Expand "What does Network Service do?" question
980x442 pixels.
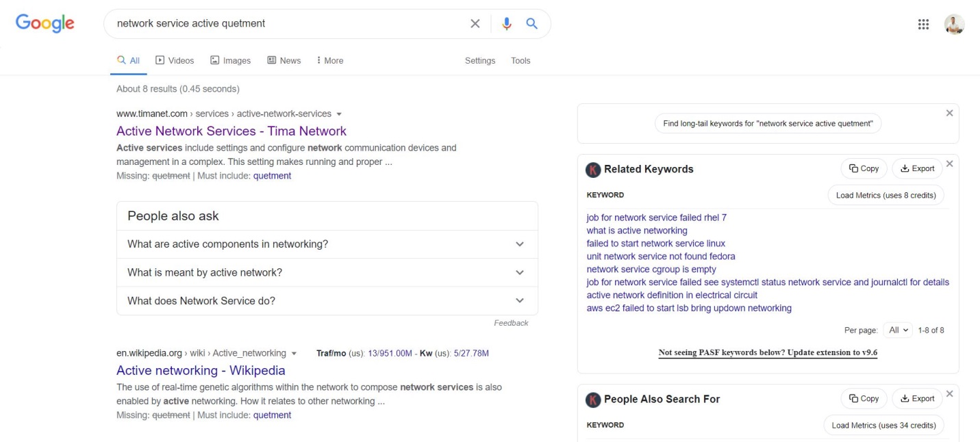pos(519,300)
